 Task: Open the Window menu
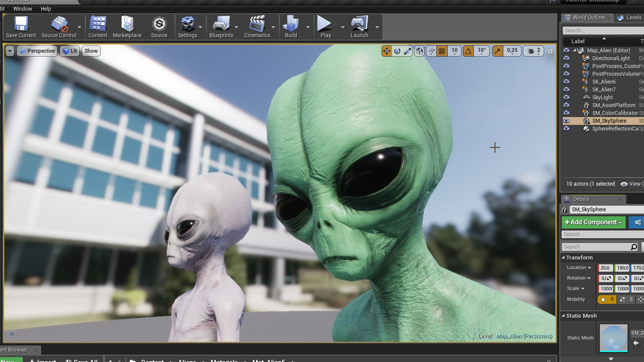(x=22, y=9)
